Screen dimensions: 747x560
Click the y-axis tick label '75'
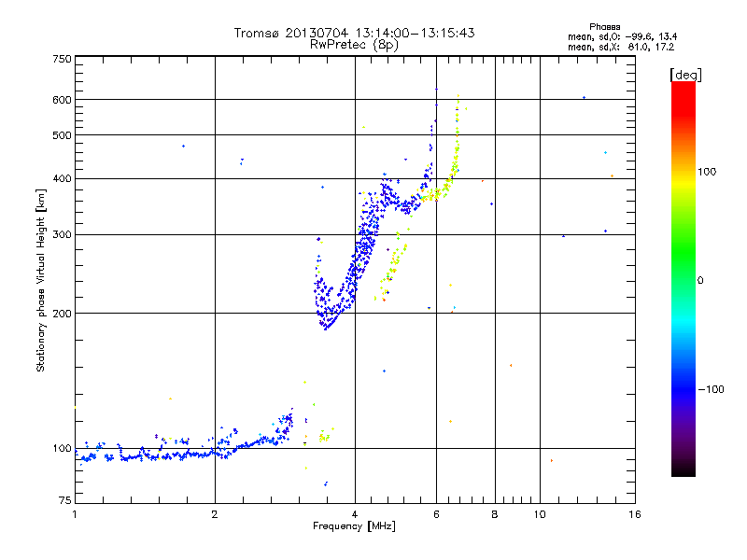coord(65,500)
